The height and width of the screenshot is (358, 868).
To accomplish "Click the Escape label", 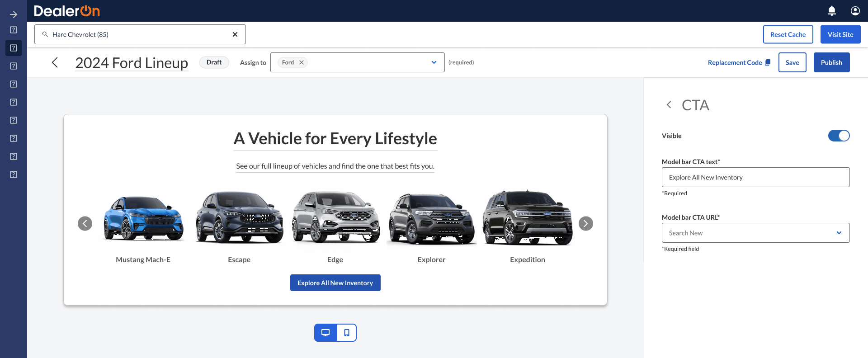I will [x=239, y=259].
